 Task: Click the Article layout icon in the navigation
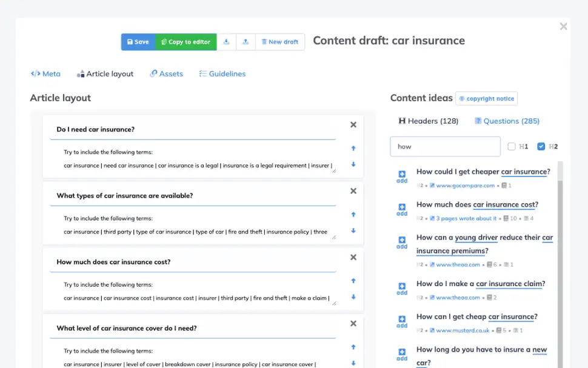pyautogui.click(x=81, y=73)
